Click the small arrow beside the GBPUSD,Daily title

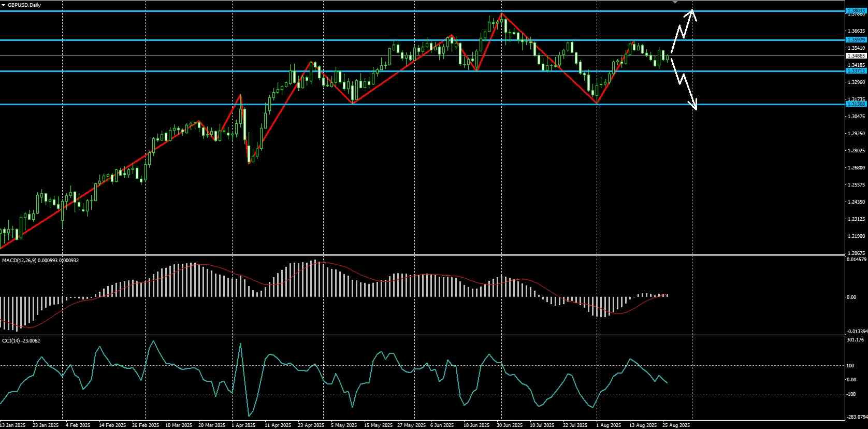(x=4, y=5)
